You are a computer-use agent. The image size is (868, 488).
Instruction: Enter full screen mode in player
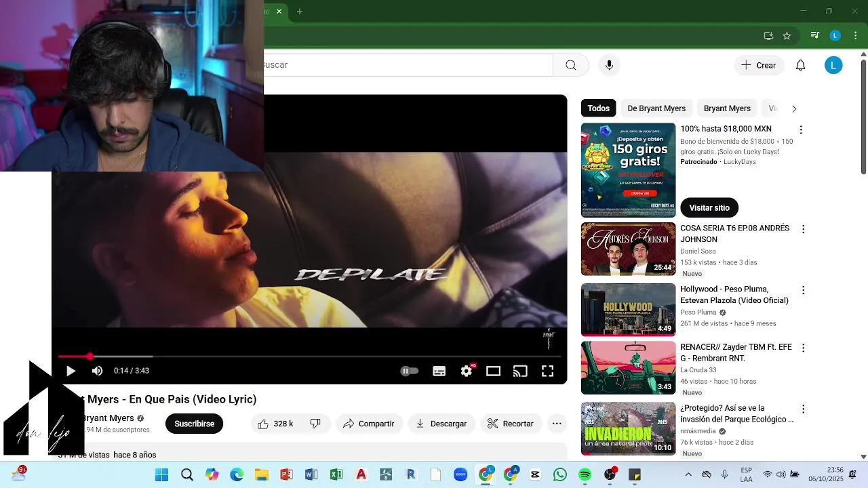pyautogui.click(x=547, y=371)
